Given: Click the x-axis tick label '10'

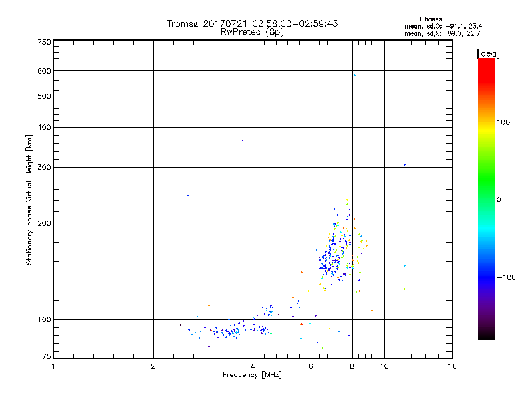Looking at the screenshot, I should [x=384, y=366].
